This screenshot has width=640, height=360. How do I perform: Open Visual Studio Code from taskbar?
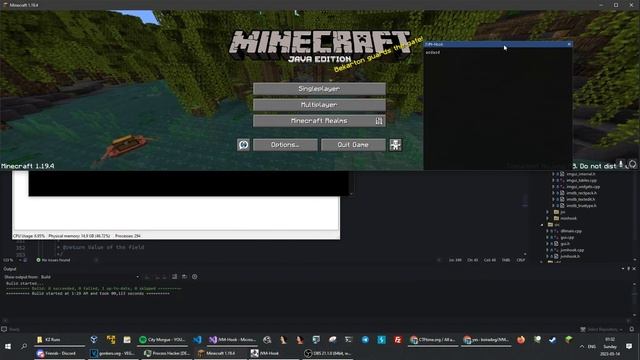pyautogui.click(x=197, y=340)
